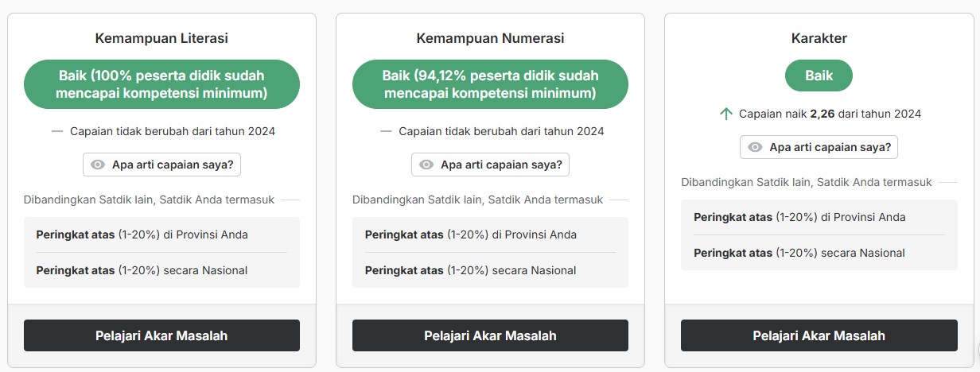Click the green up arrow in Karakter card
The height and width of the screenshot is (372, 980).
[x=725, y=114]
